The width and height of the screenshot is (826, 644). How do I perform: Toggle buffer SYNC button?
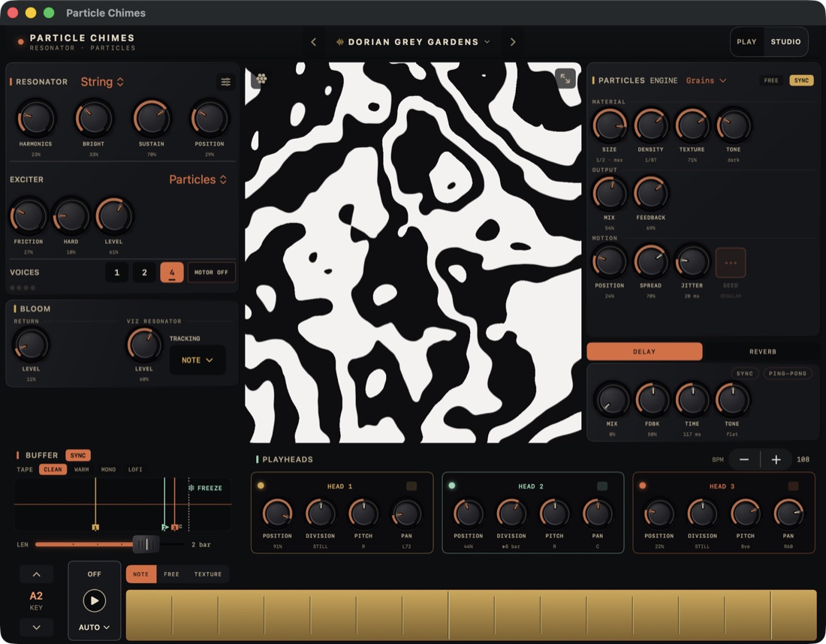click(78, 456)
